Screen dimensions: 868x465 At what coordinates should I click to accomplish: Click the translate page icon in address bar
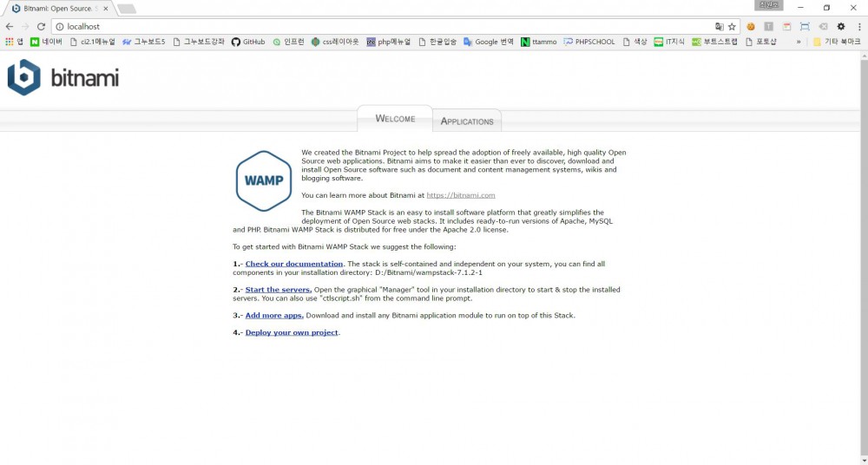click(x=719, y=27)
